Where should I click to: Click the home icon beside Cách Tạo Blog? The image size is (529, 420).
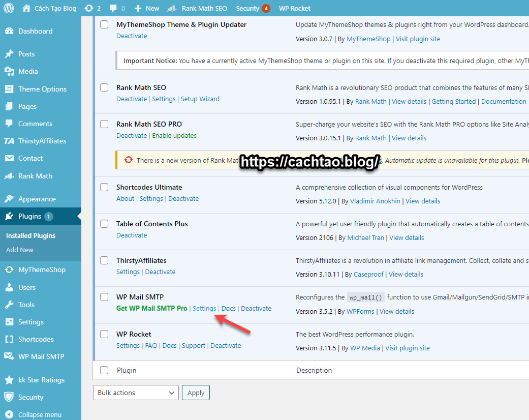(26, 9)
